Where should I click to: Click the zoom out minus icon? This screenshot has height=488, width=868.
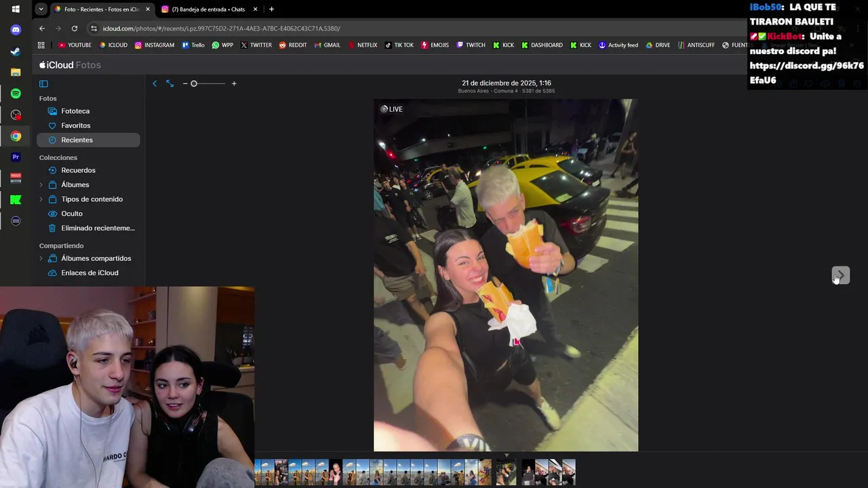coord(185,83)
